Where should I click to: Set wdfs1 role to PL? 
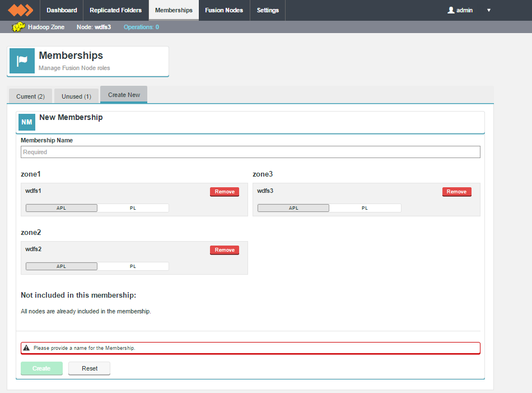133,208
